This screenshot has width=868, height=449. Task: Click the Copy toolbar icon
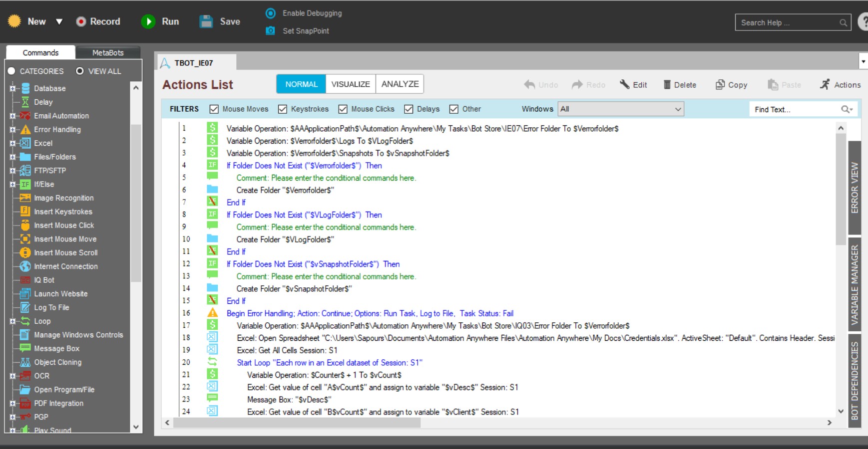pyautogui.click(x=720, y=84)
